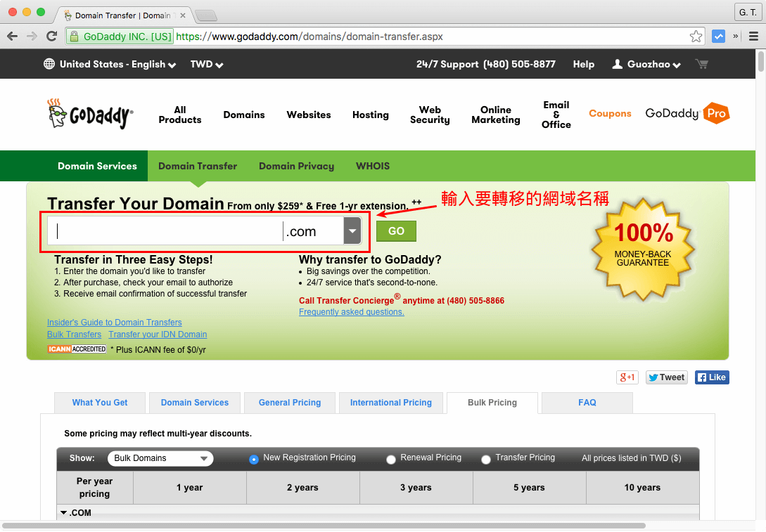
Task: Click the green GO button
Action: point(396,231)
